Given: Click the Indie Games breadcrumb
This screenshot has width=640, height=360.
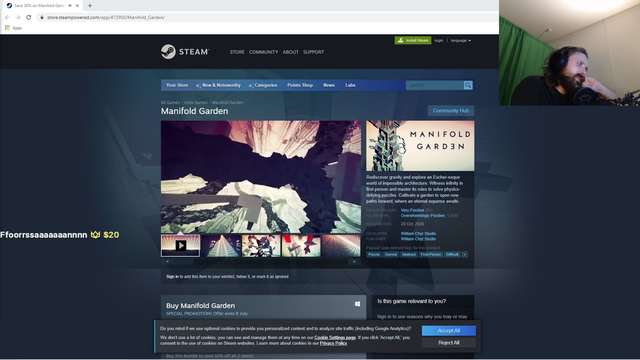Looking at the screenshot, I should [x=196, y=102].
